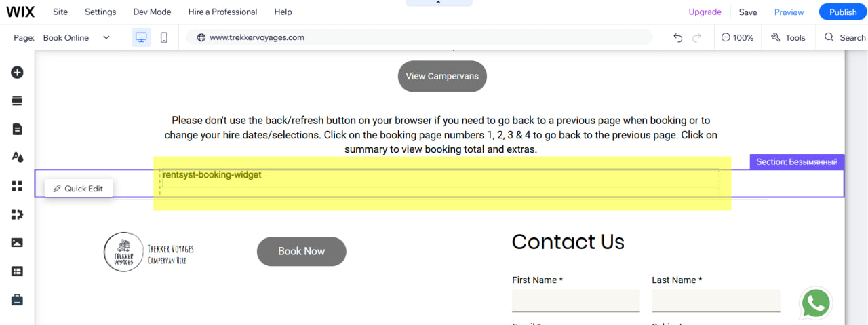Expand the Page selector dropdown
Viewport: 868px width, 325px height.
point(106,38)
